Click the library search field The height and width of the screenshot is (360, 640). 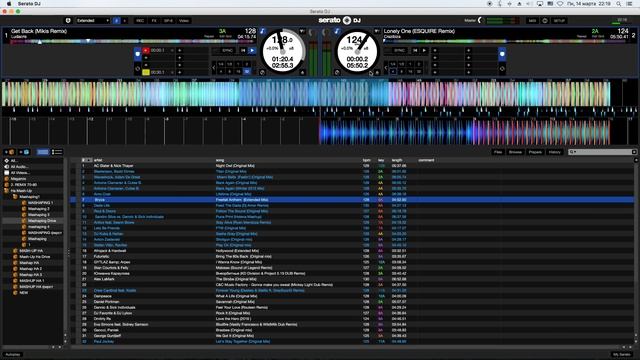602,152
